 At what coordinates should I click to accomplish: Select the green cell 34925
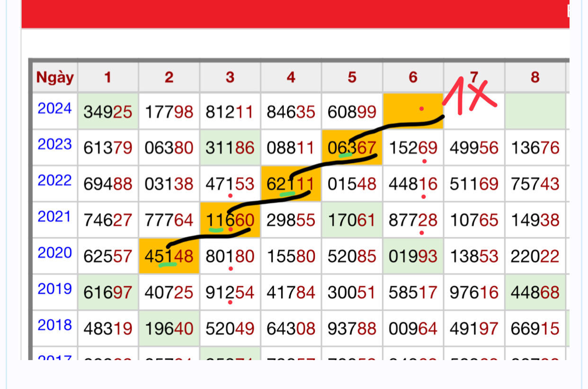tap(108, 112)
